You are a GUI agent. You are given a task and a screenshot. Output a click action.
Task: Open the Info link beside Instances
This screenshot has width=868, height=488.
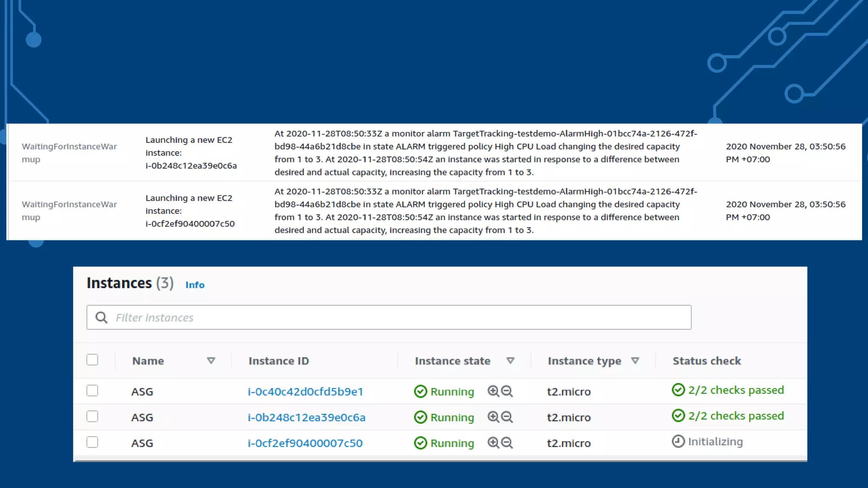tap(195, 285)
